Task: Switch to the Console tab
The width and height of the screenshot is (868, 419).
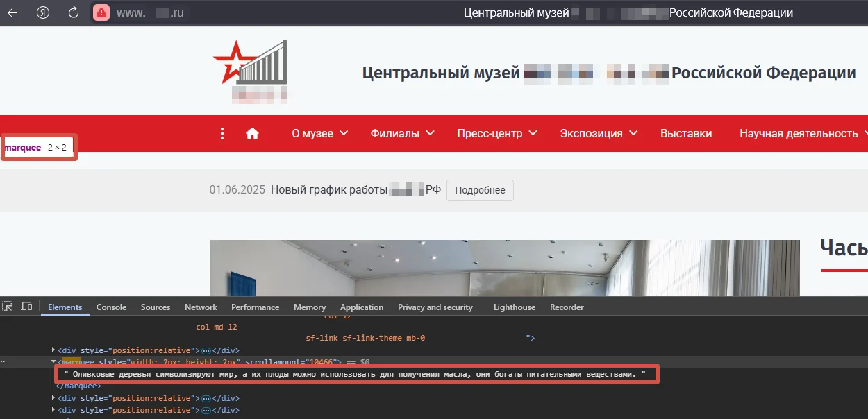Action: (111, 307)
